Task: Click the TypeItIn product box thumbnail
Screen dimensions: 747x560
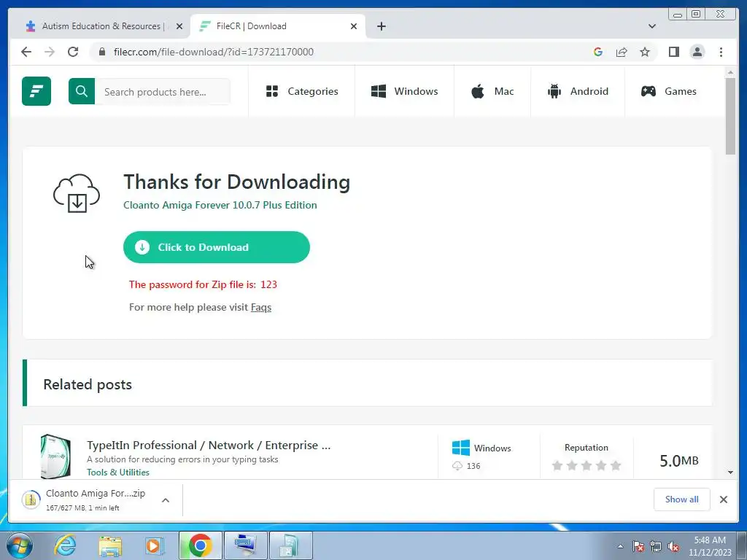Action: point(55,456)
